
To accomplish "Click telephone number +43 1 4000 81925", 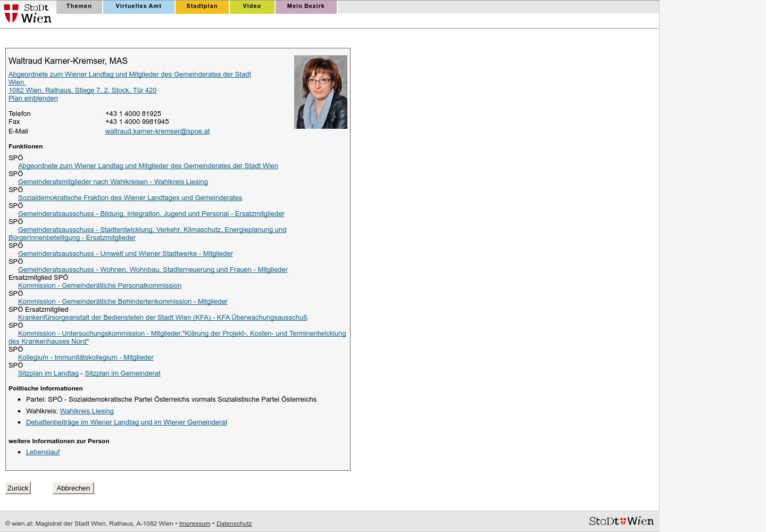I will (133, 114).
